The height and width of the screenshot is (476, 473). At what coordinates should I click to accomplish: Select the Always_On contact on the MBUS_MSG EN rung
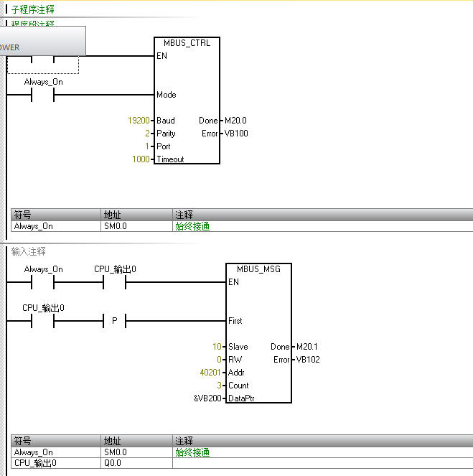coord(43,282)
